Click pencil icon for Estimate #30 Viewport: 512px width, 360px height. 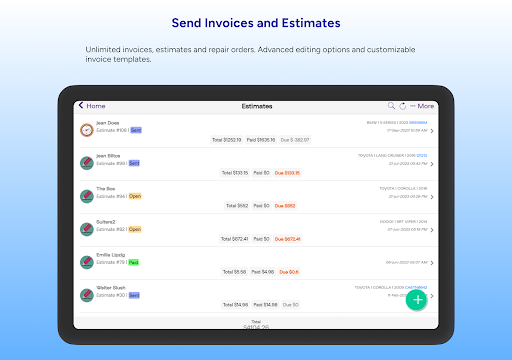click(87, 295)
